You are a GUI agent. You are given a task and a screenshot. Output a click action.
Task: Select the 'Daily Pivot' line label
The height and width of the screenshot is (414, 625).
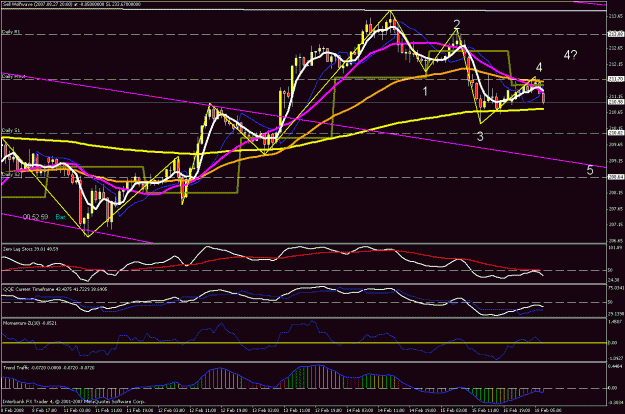[x=14, y=76]
